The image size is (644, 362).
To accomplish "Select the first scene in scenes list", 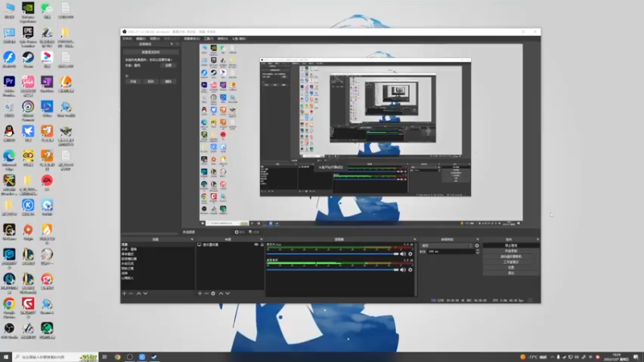I will click(158, 245).
